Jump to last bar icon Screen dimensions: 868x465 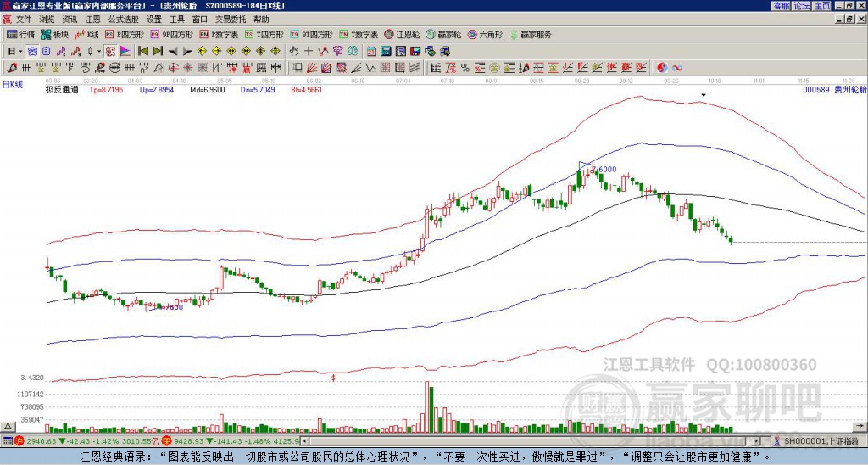[158, 51]
